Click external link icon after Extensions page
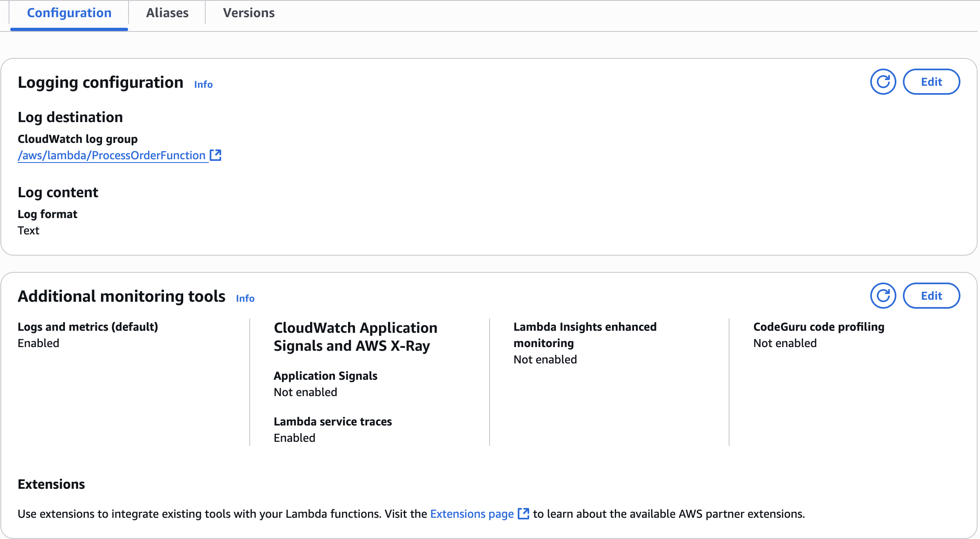980x539 pixels. (x=523, y=514)
